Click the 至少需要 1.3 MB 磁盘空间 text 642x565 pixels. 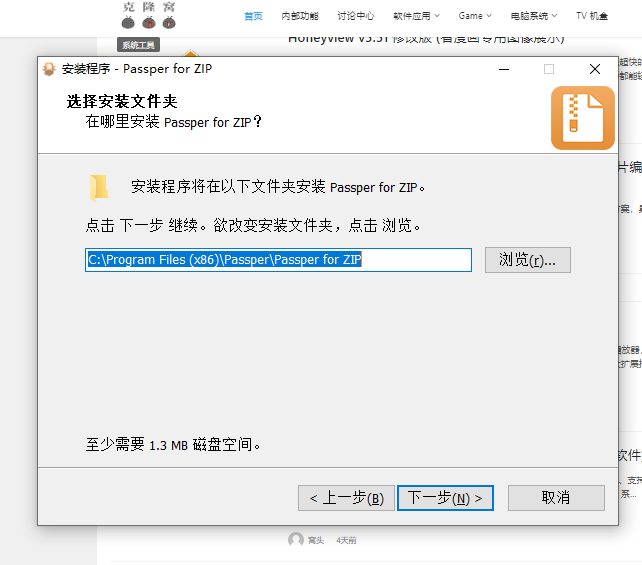point(173,445)
